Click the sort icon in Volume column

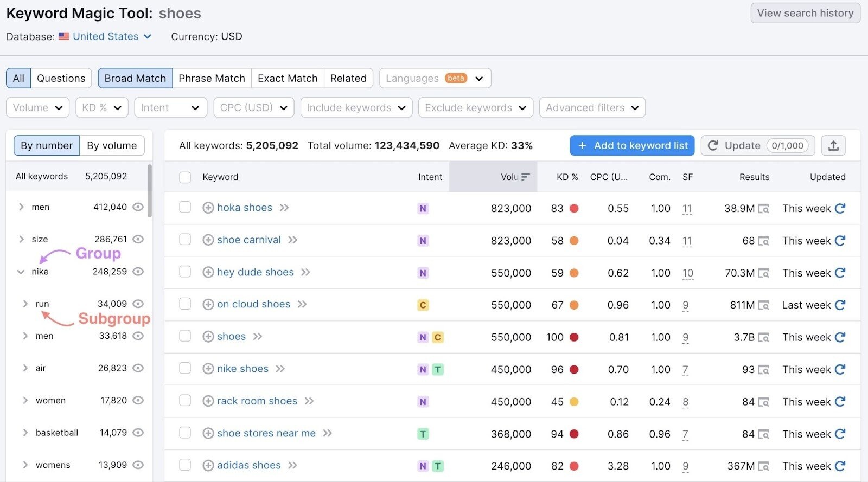[525, 177]
